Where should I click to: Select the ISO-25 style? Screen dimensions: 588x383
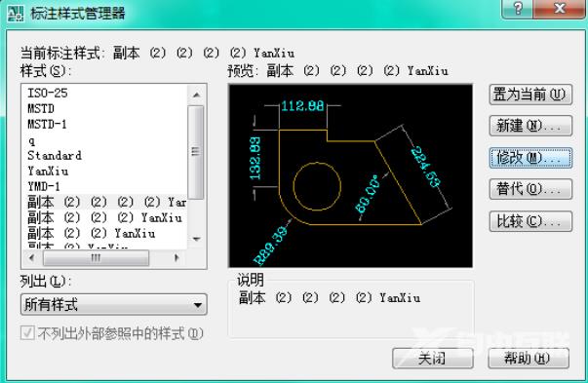[x=47, y=93]
